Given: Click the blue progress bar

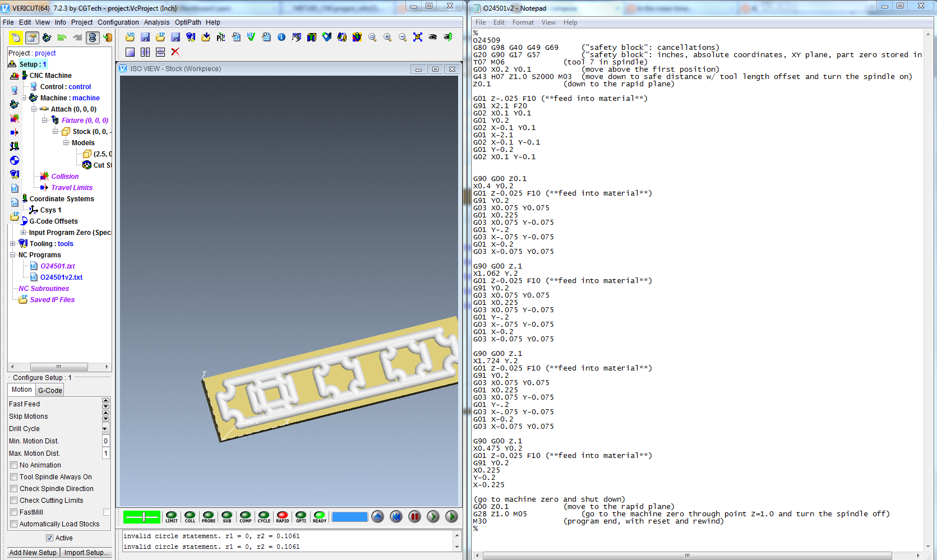Looking at the screenshot, I should point(349,517).
